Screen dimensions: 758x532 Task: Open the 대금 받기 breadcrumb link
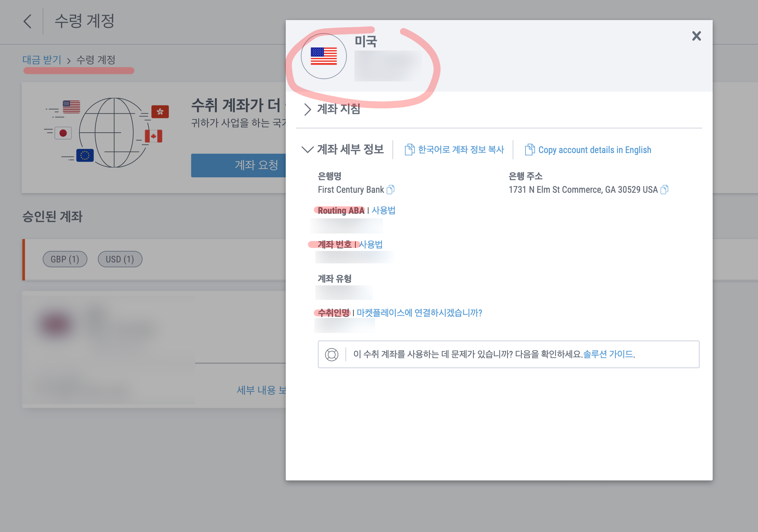42,60
